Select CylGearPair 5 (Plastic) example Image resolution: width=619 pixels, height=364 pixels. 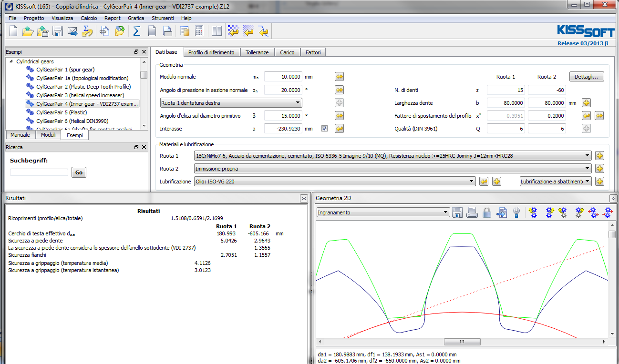tap(62, 112)
